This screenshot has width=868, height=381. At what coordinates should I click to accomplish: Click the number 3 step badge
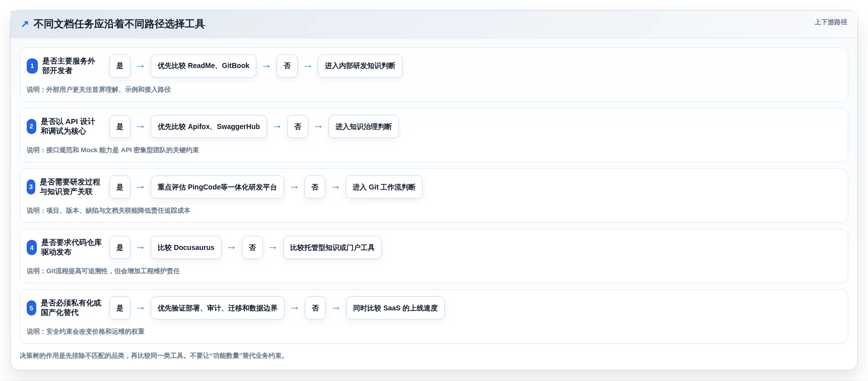tap(31, 187)
